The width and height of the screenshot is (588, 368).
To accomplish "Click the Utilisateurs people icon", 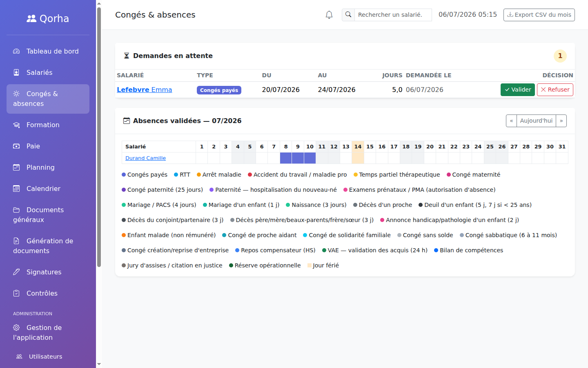I will [19, 357].
